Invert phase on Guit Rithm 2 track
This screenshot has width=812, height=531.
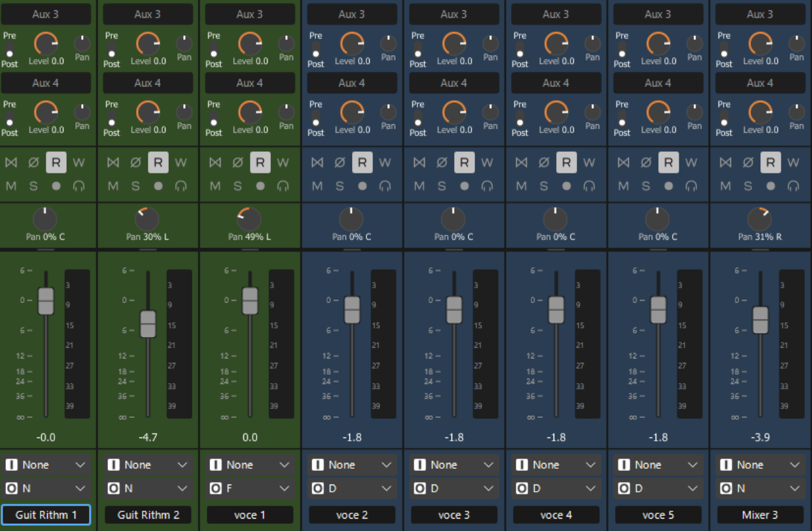[135, 162]
